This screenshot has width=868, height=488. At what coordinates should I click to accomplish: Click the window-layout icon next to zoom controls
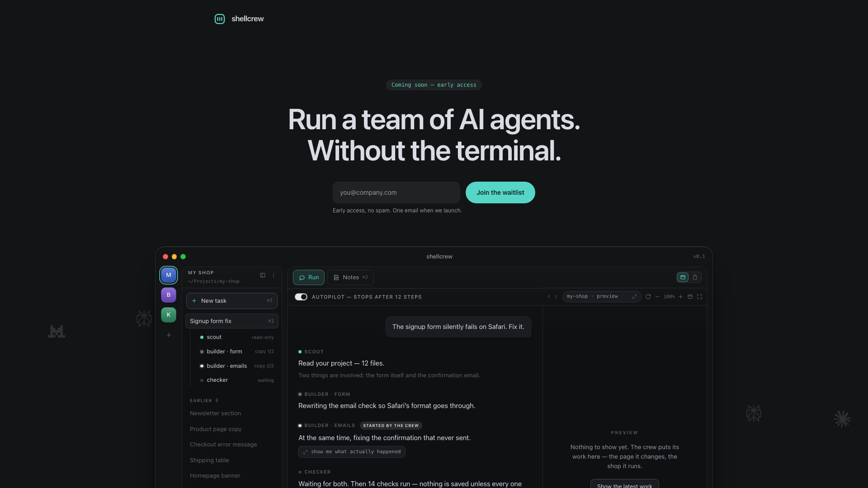pos(690,297)
